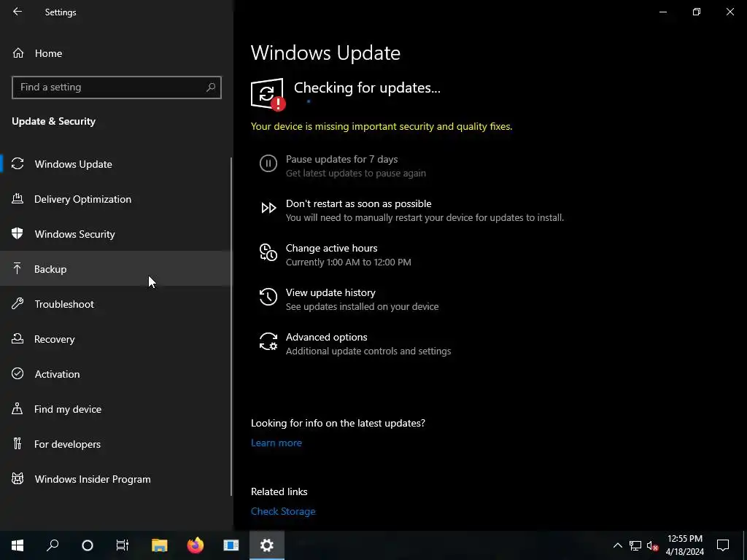The width and height of the screenshot is (747, 560).
Task: Open the Backup section
Action: pos(116,269)
